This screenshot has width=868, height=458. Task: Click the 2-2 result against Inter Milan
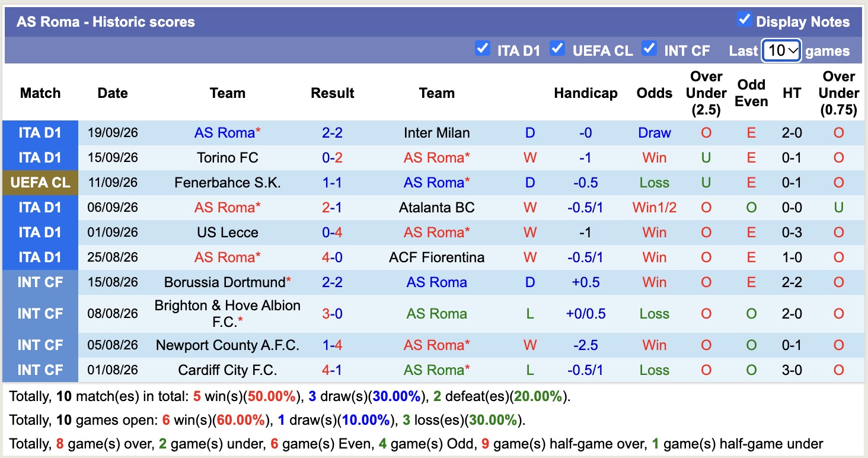[x=332, y=133]
